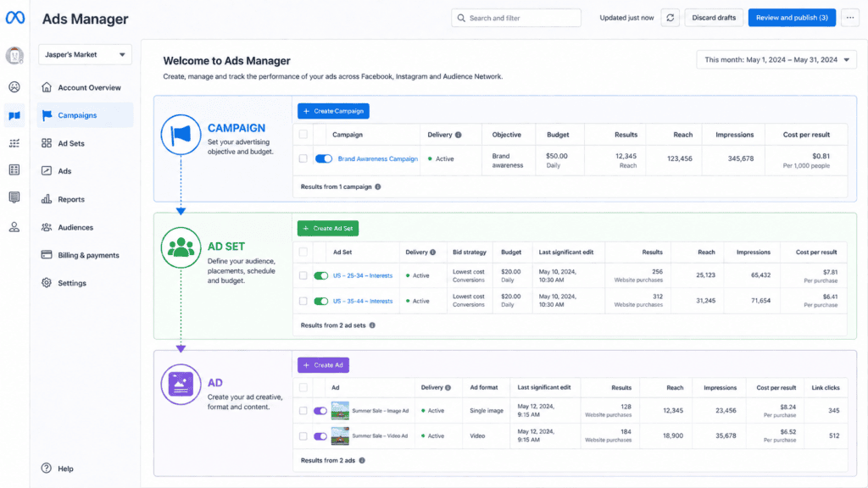
Task: Open the three-dot more options button
Action: [849, 18]
